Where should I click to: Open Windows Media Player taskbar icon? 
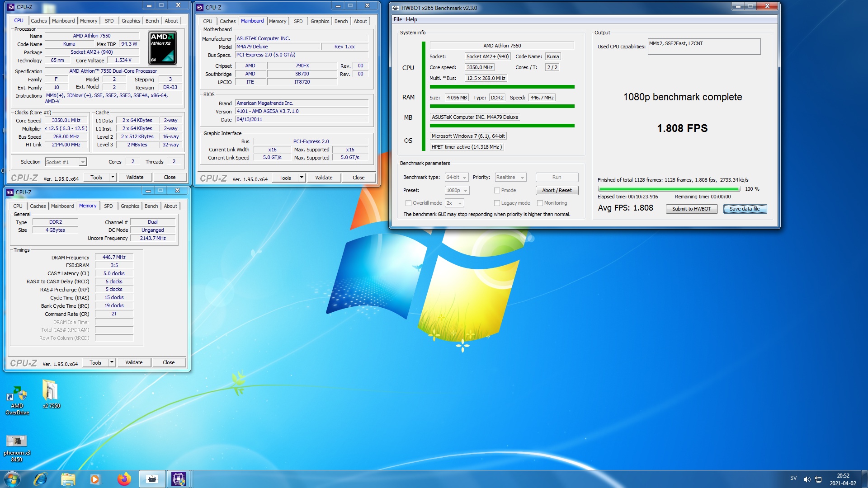point(95,479)
